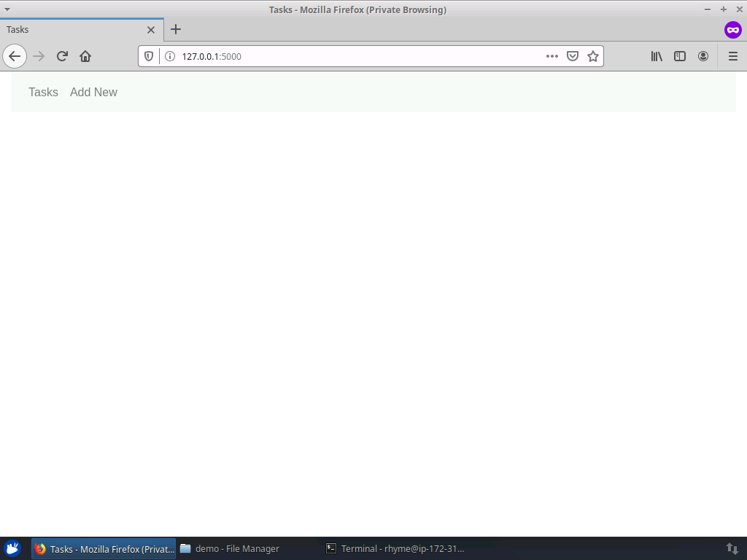
Task: Click the shield tracking protection icon
Action: click(148, 55)
